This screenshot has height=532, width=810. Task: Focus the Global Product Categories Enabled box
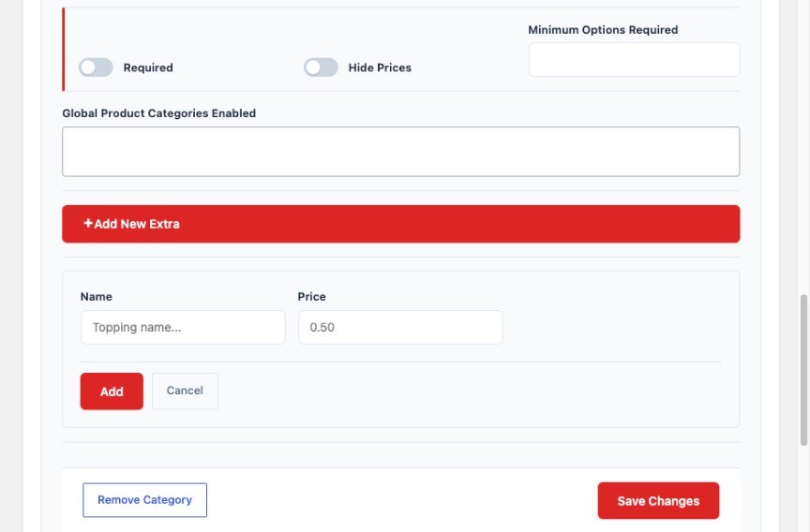401,152
